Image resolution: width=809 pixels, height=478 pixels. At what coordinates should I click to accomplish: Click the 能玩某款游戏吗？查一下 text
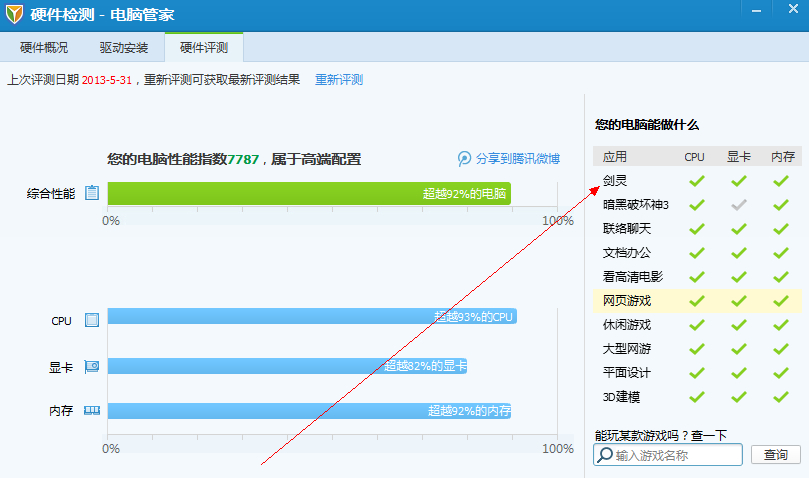coord(660,435)
